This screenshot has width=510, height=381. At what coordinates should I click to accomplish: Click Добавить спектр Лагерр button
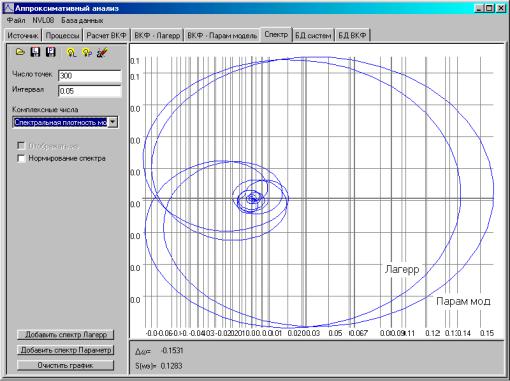(66, 335)
